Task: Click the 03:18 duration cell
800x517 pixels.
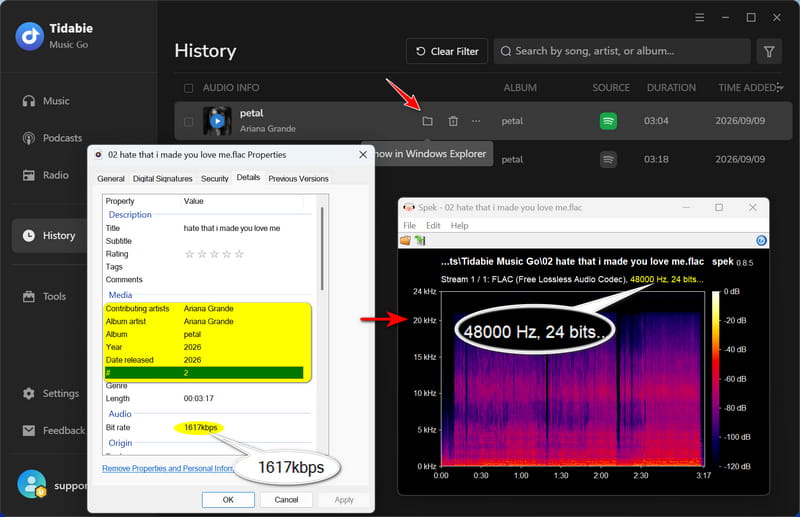Action: [656, 159]
